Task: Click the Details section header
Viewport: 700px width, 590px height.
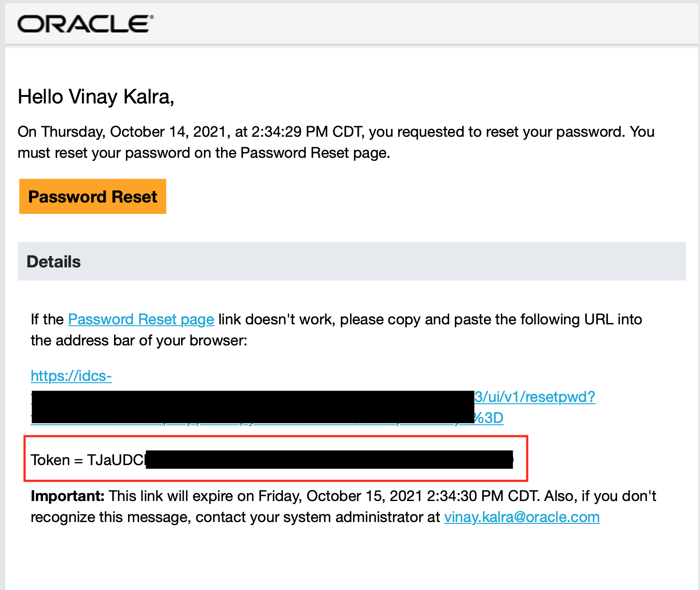Action: 54,262
